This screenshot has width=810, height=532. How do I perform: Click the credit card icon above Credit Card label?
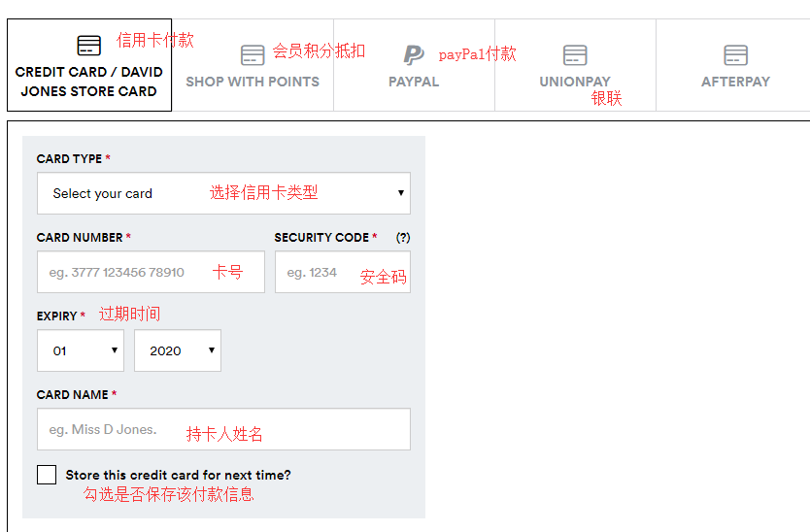88,46
